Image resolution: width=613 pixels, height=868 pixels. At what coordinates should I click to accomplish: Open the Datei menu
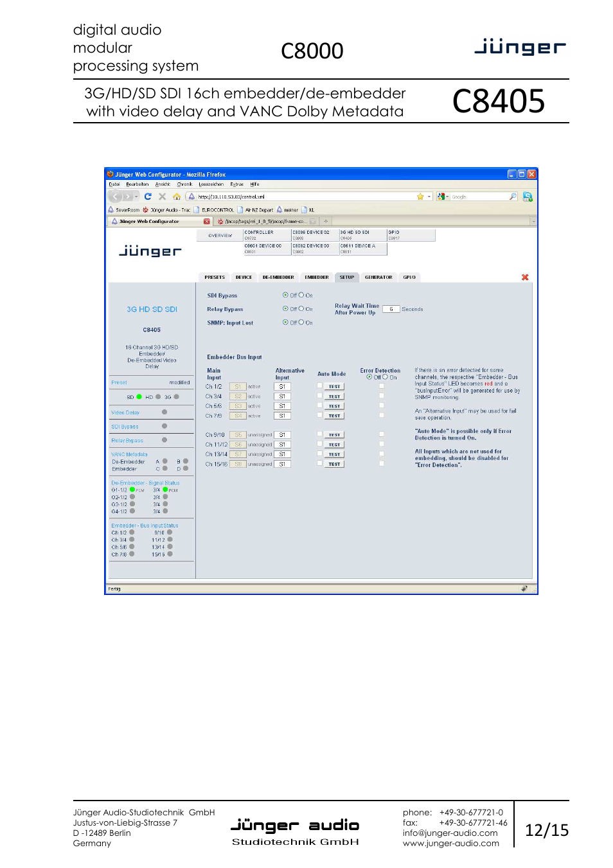[114, 184]
